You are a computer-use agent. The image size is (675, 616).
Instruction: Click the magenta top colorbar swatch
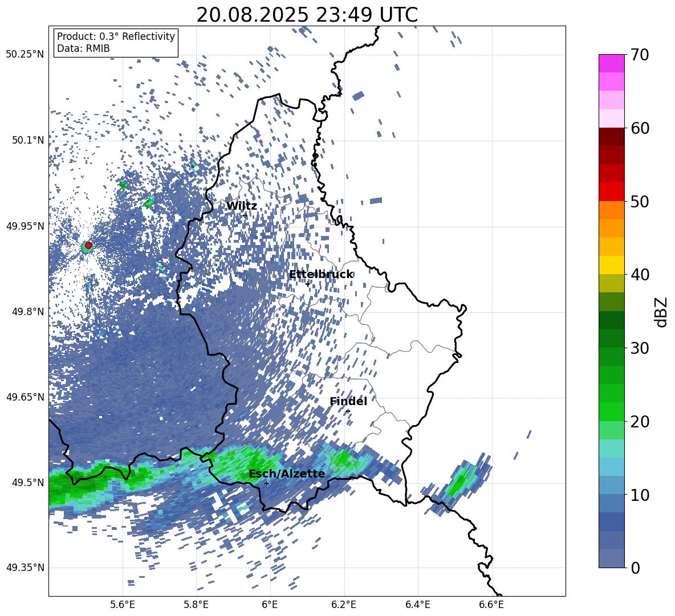pos(611,63)
